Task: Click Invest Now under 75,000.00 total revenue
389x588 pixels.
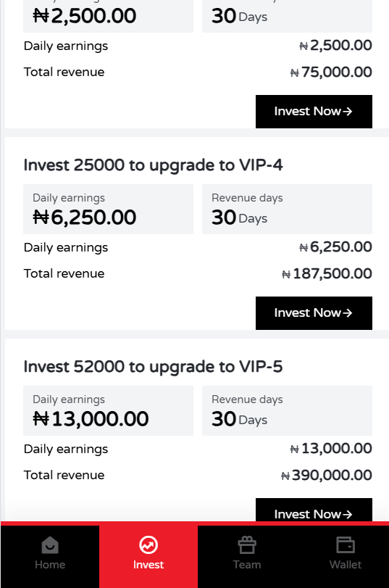Action: (x=314, y=112)
